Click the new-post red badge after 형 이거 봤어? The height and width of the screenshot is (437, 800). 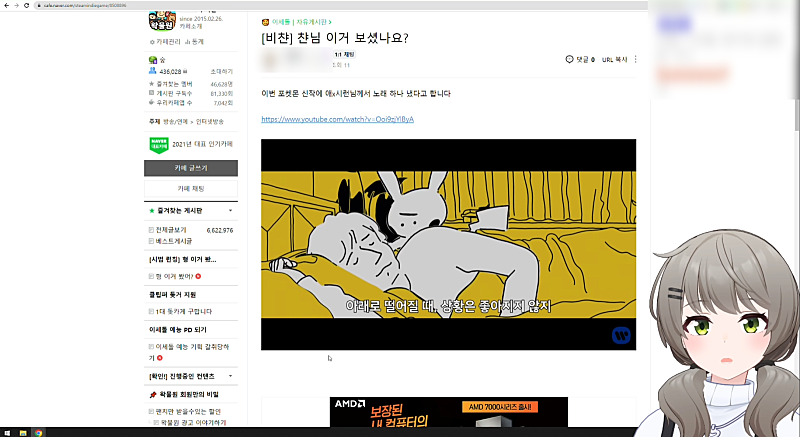[198, 276]
